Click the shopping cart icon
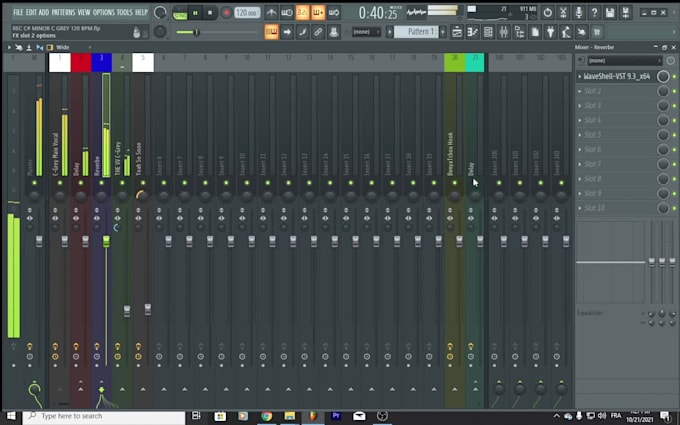The image size is (680, 425). 597,32
